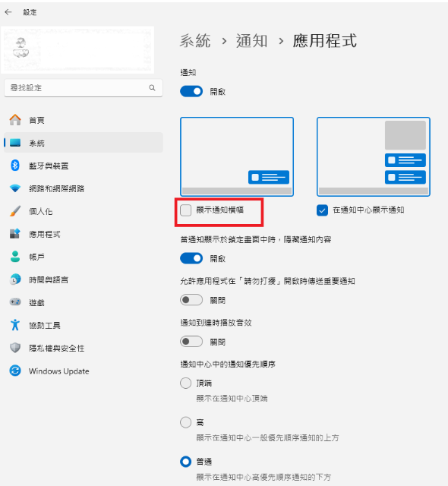The width and height of the screenshot is (448, 486).
Task: Open 遊戲 controller icon
Action: (x=15, y=302)
